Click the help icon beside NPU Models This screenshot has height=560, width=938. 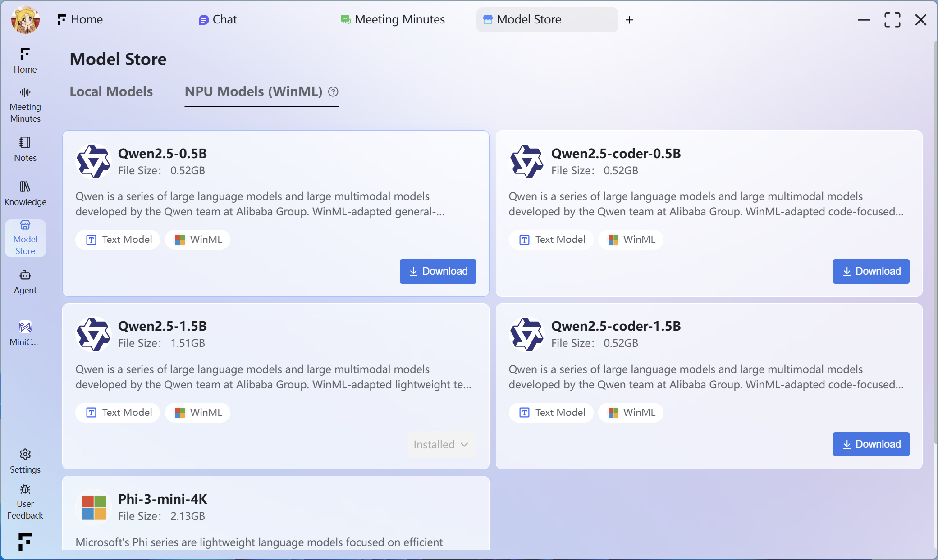click(333, 91)
